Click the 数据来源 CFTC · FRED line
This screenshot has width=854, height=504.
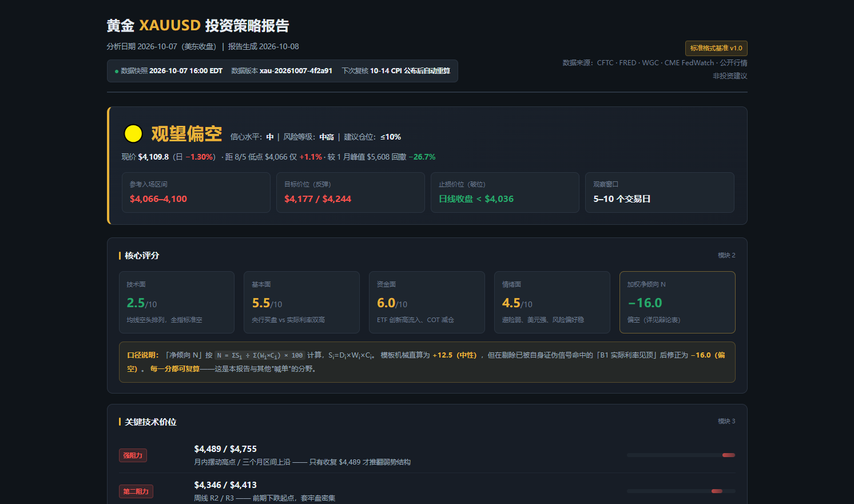(x=655, y=63)
